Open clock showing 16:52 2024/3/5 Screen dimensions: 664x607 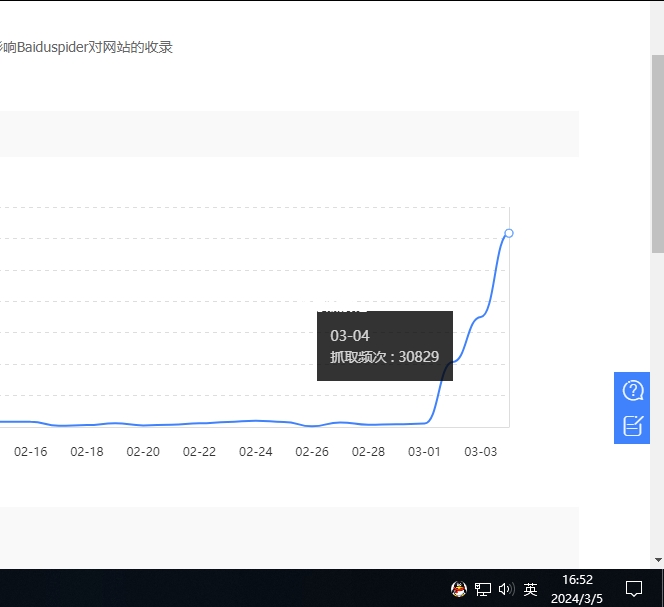(577, 589)
